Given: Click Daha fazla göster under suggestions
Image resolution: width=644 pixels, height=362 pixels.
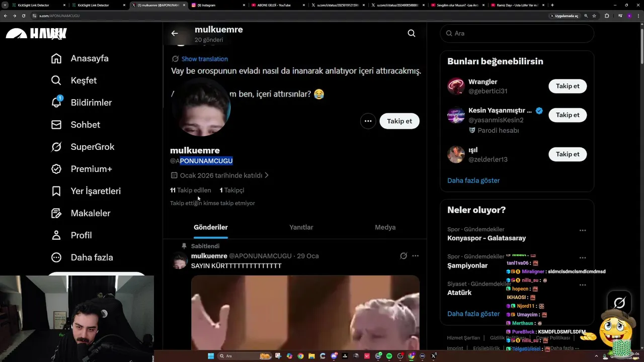Looking at the screenshot, I should click(x=473, y=180).
